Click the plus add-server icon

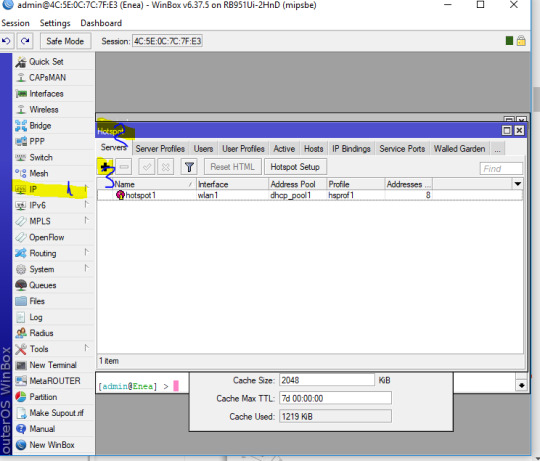pyautogui.click(x=105, y=167)
